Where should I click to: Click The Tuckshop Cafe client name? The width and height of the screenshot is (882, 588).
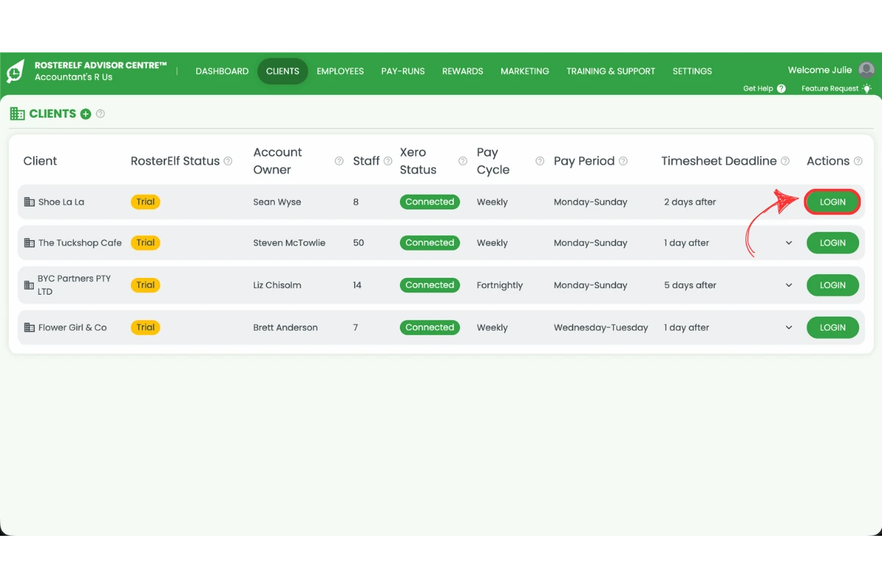tap(80, 243)
